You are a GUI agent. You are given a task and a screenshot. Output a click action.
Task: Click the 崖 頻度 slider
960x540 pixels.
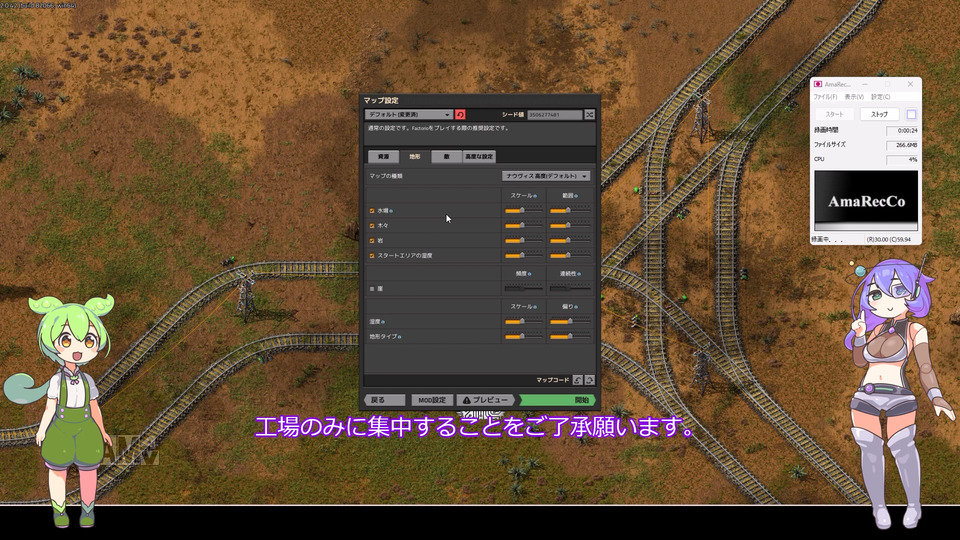pos(523,288)
